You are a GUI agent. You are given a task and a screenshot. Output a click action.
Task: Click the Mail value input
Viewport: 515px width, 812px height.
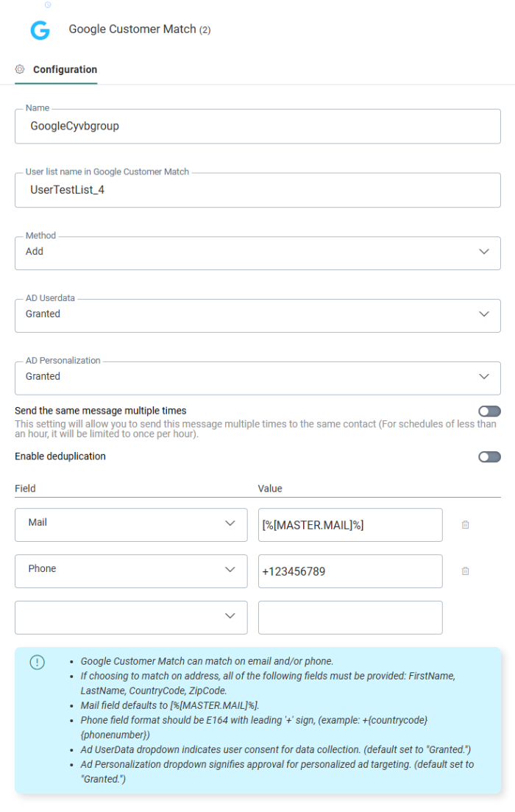point(350,525)
